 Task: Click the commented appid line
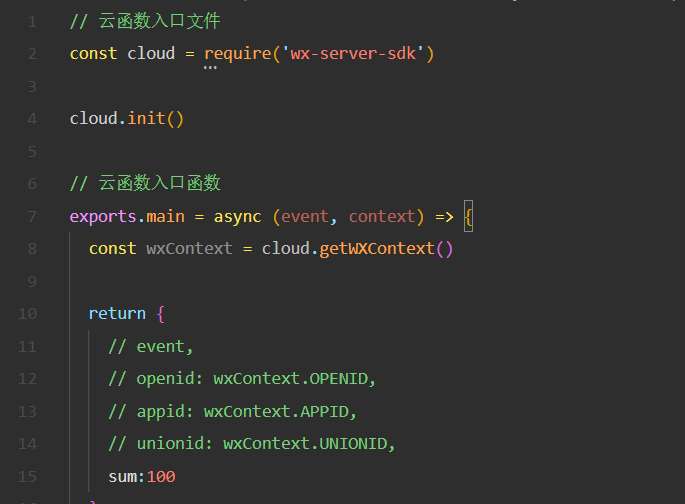click(x=232, y=412)
